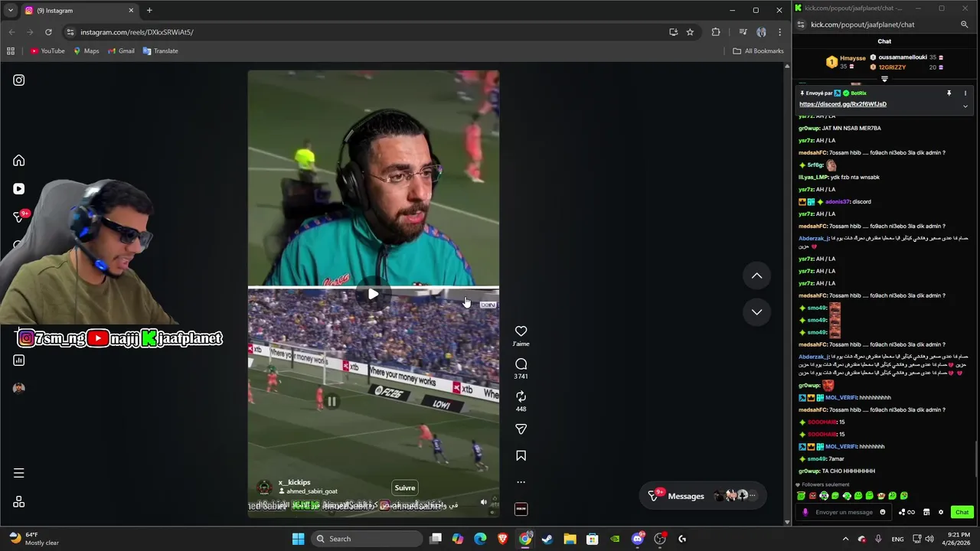Open the YouTube bookmark

(x=47, y=51)
